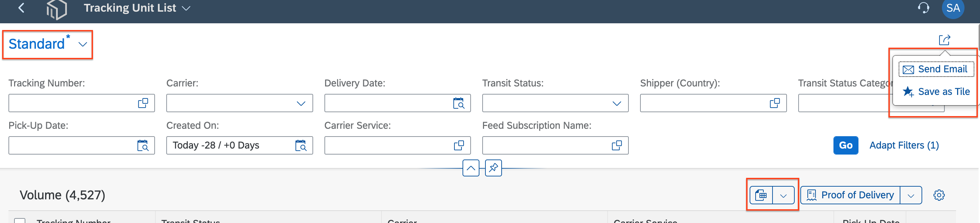Open the Transit Status dropdown
The height and width of the screenshot is (223, 980).
click(617, 103)
